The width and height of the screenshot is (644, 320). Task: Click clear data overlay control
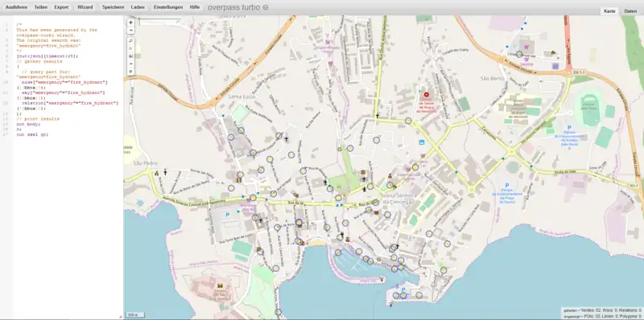(x=131, y=72)
